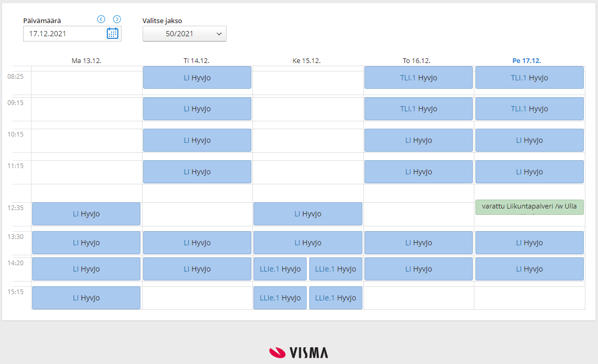Go to previous week with left arrow
The image size is (598, 364).
coord(101,19)
